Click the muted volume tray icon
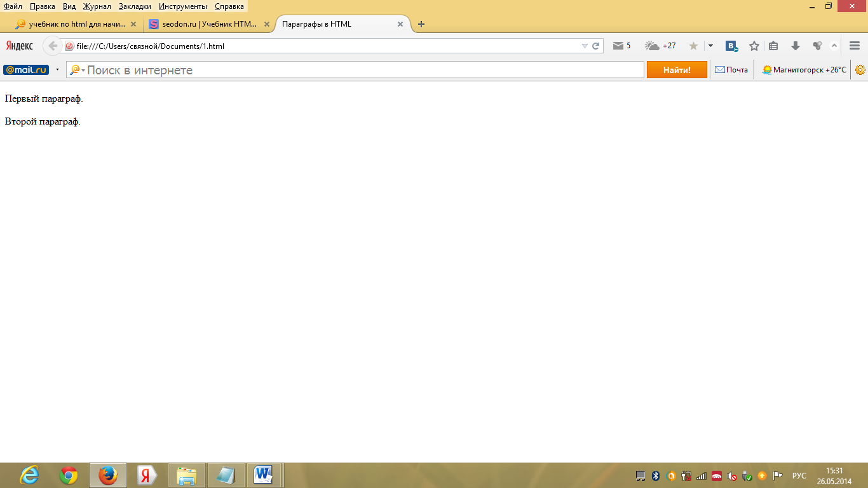This screenshot has width=868, height=488. pyautogui.click(x=732, y=476)
